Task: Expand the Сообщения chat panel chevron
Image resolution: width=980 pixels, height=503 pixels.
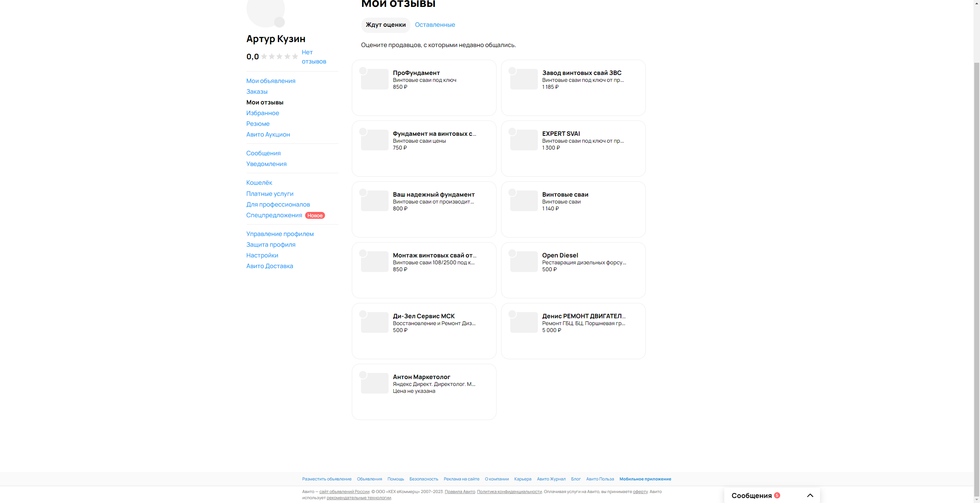Action: (x=810, y=495)
